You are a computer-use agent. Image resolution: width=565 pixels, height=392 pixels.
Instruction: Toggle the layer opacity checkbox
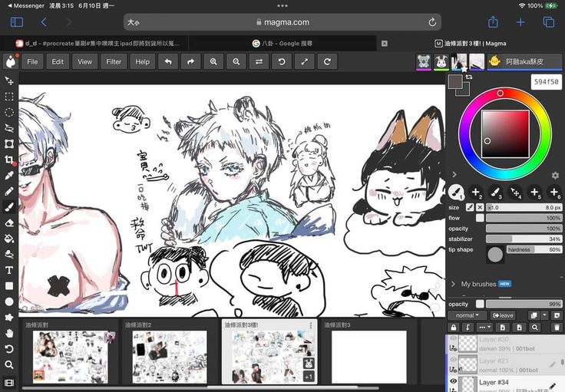point(480,304)
